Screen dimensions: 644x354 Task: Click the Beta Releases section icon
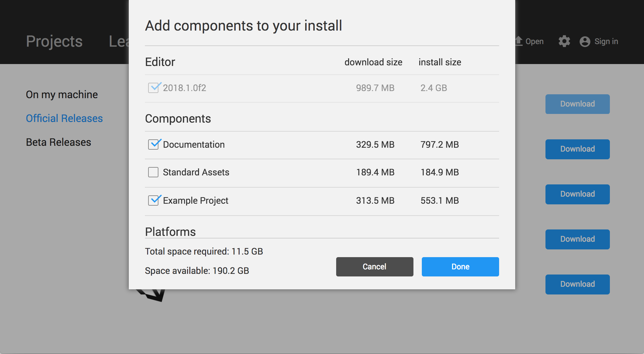click(58, 142)
